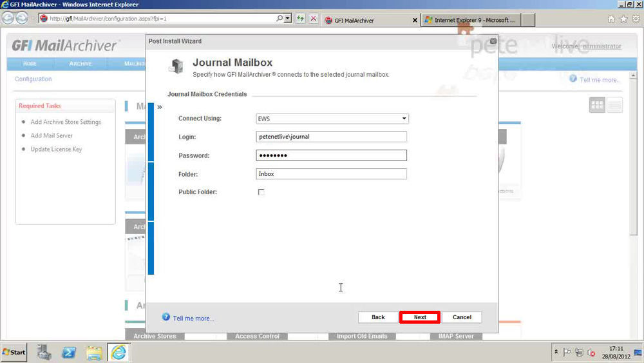Open the Windows Start menu
Viewport: 644px width, 363px height.
[14, 352]
